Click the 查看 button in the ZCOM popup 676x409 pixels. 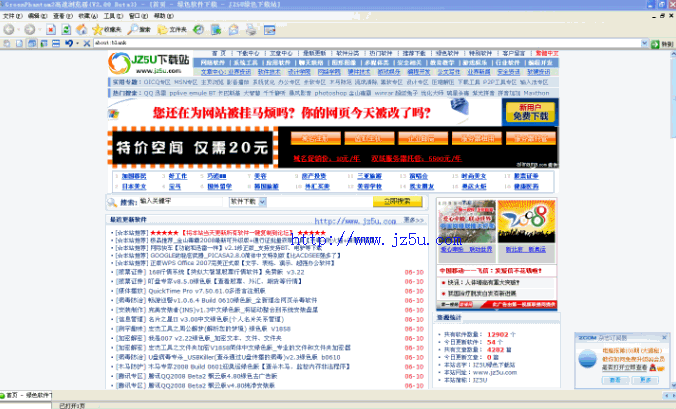click(615, 380)
